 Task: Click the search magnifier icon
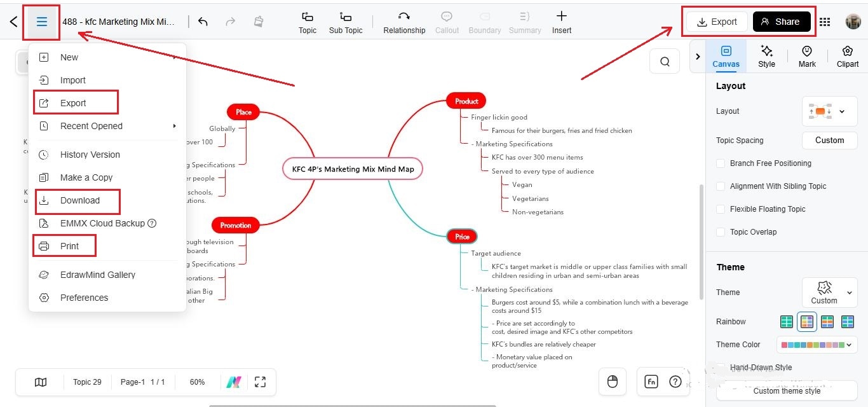[665, 62]
